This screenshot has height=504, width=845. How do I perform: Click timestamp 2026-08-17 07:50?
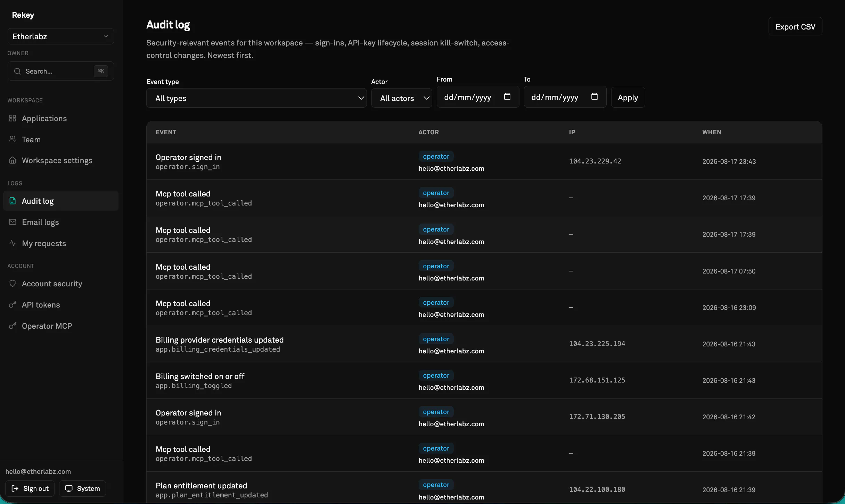(729, 271)
